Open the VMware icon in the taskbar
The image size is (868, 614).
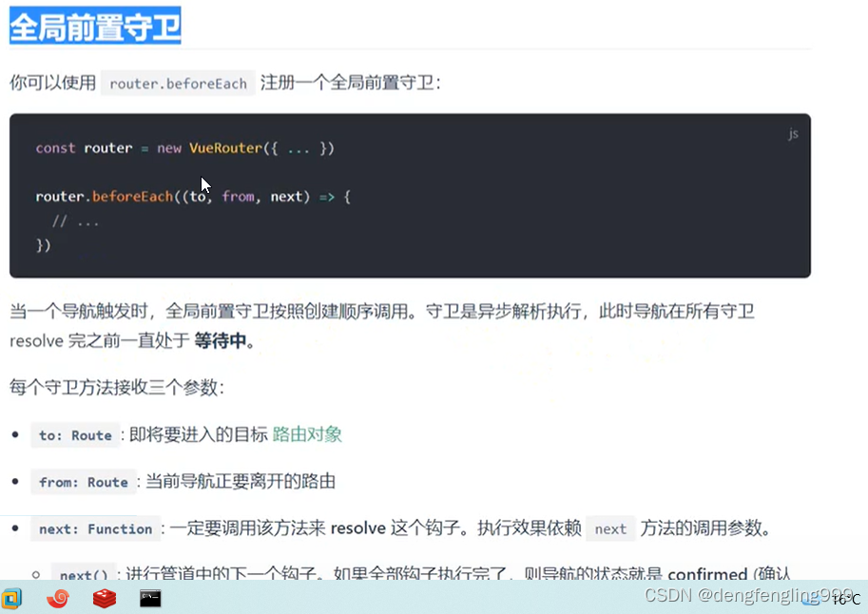11,599
